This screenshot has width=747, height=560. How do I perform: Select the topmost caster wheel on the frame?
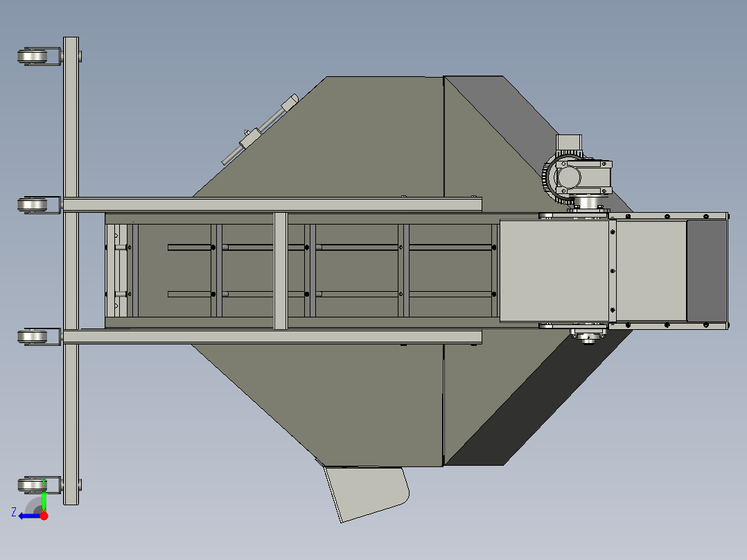33,56
